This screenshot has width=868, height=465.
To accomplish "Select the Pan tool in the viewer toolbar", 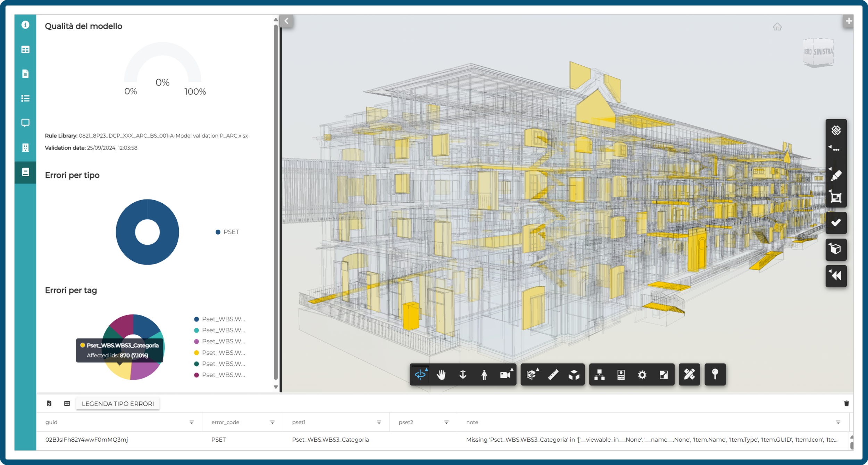I will coord(441,375).
